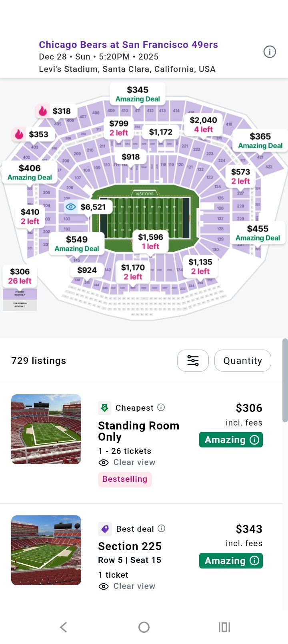The image size is (288, 644).
Task: Tap the eye icon next to $6,521
Action: coord(71,207)
